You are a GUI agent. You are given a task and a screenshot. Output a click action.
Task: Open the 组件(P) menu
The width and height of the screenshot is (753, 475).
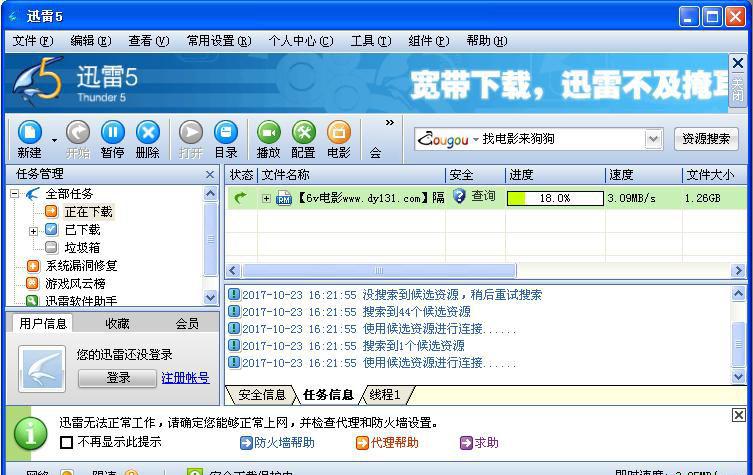tap(429, 41)
